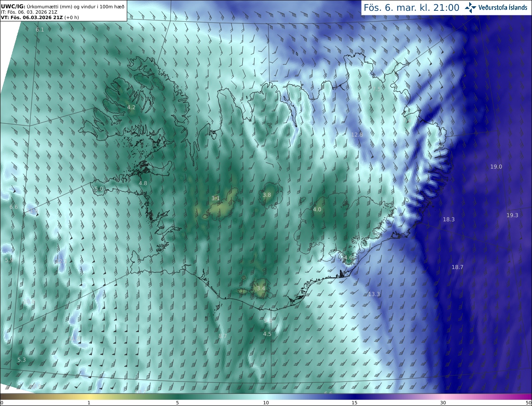Click the 4.2 value over the Westfjords
The width and height of the screenshot is (532, 406).
point(131,107)
